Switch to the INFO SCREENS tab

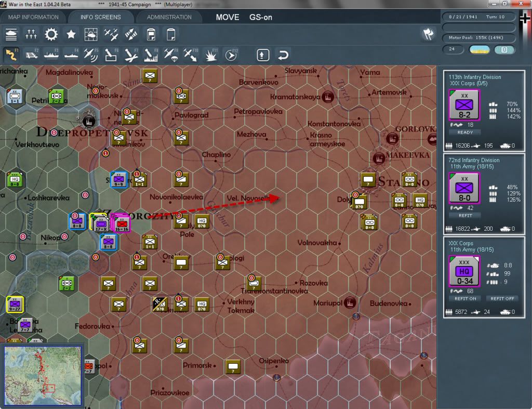[x=100, y=17]
